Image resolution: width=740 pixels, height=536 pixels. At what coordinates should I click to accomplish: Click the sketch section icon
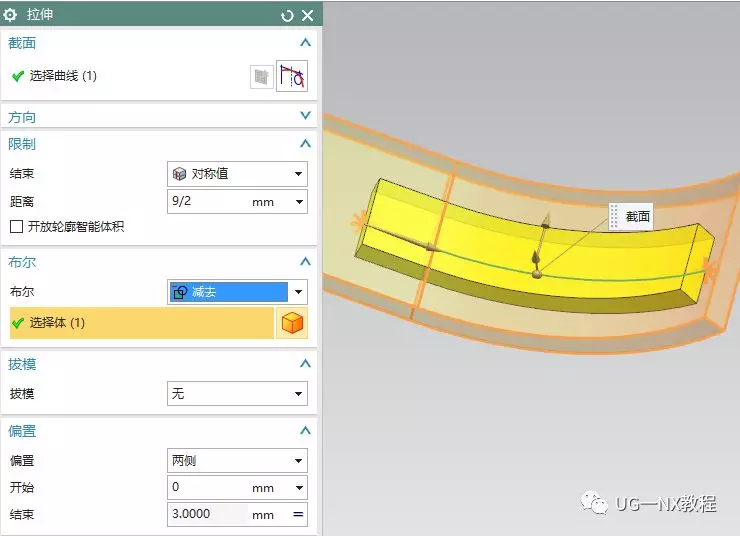click(x=261, y=77)
